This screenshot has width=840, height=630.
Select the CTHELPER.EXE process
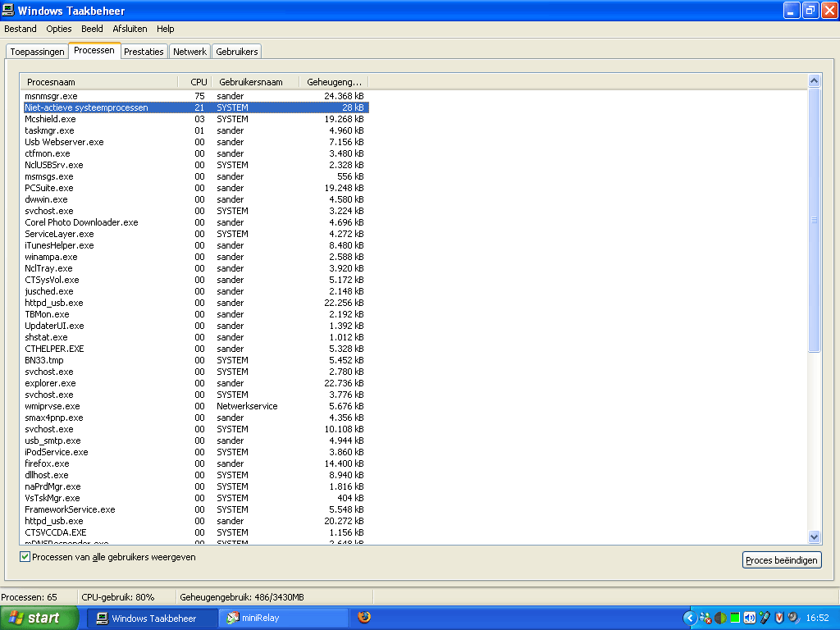[196, 349]
